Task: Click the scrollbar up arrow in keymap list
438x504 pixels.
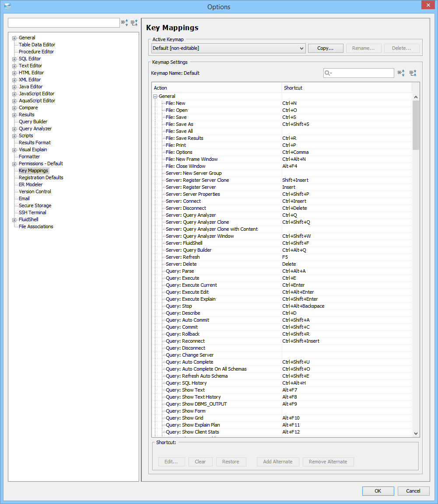Action: tap(416, 97)
